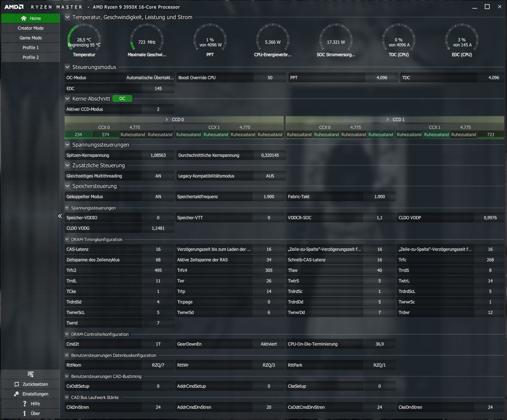
Task: Click the EDC (CPU) gauge
Action: coord(462,40)
